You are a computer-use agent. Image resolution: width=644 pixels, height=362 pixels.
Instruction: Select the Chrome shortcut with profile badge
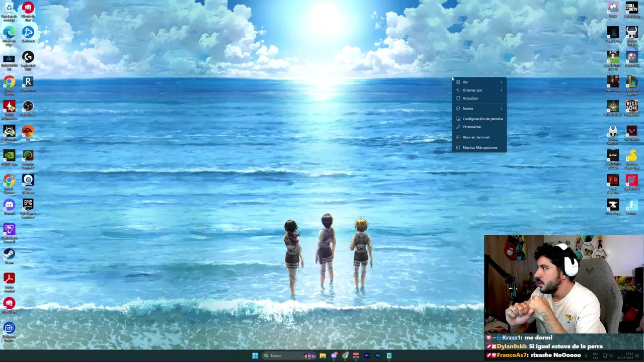point(9,183)
